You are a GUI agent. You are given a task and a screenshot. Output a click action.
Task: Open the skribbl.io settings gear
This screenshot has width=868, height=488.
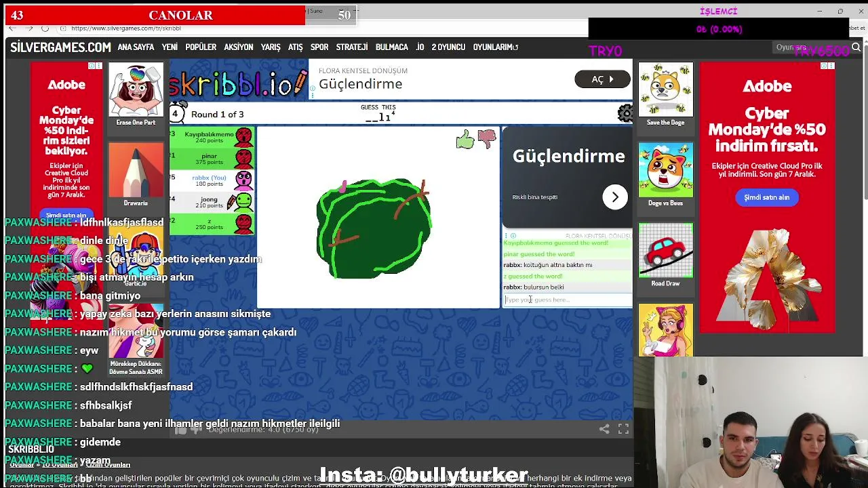[x=625, y=114]
